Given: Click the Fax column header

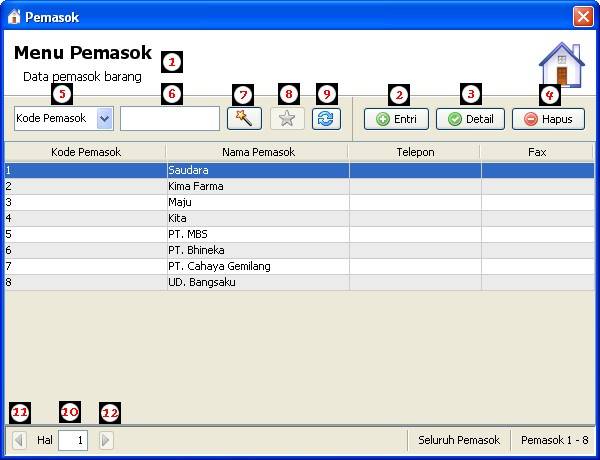Looking at the screenshot, I should point(537,152).
